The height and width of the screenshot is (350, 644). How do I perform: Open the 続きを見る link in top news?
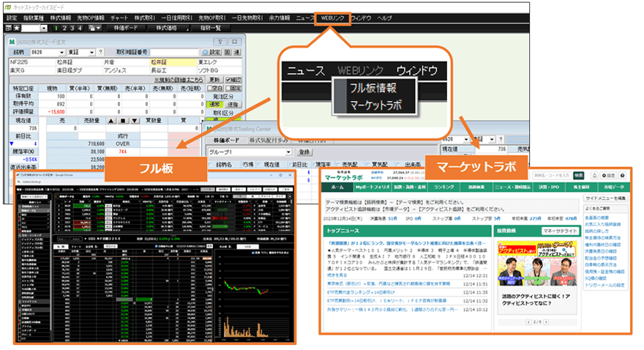point(337,275)
